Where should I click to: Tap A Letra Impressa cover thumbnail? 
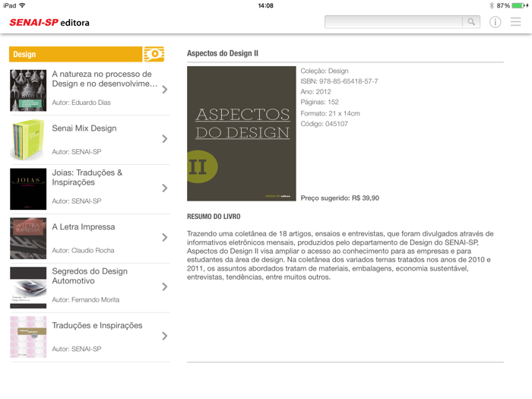[x=28, y=238]
